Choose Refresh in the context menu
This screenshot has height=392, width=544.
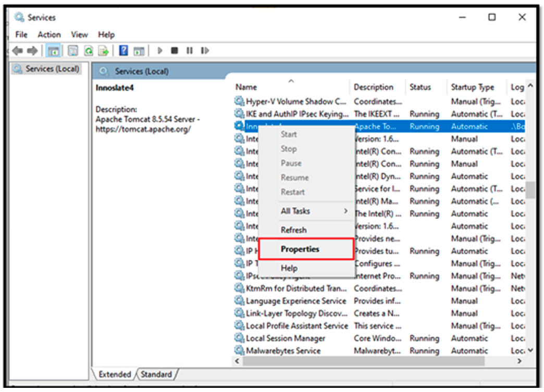pos(293,230)
